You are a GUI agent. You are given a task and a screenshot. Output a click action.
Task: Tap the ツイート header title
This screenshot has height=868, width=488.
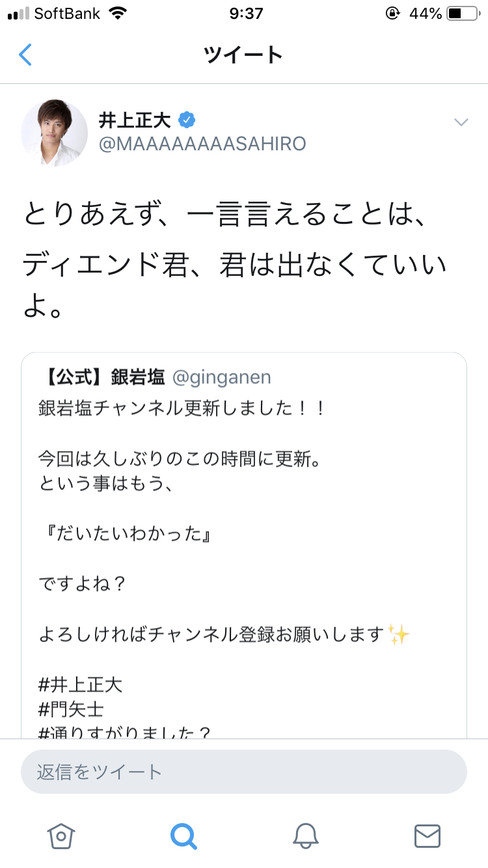pos(243,55)
